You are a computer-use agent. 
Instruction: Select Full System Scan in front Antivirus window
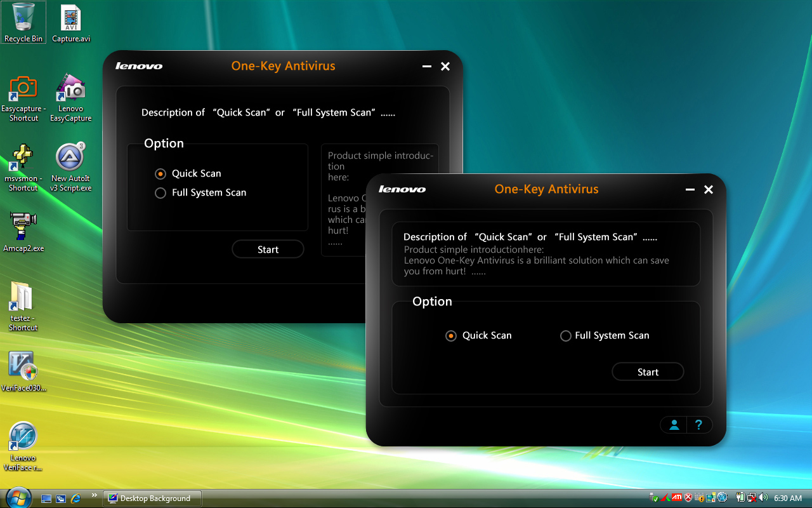[605, 335]
